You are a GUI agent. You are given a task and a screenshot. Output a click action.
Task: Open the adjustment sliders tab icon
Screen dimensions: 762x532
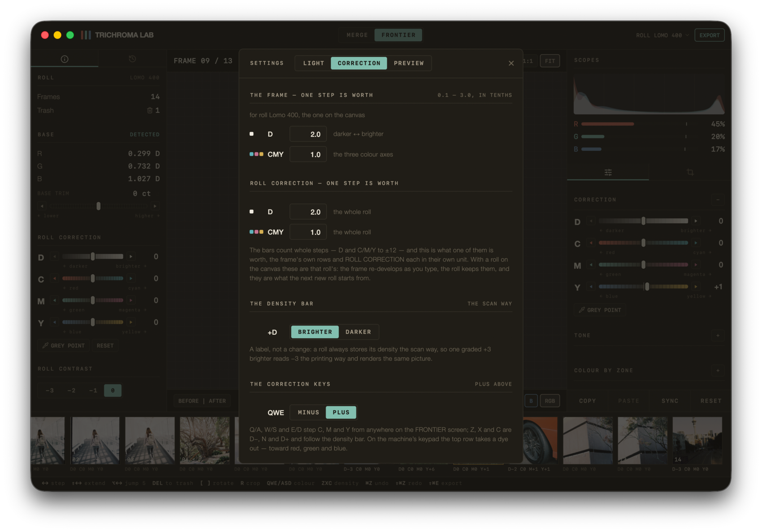[608, 172]
